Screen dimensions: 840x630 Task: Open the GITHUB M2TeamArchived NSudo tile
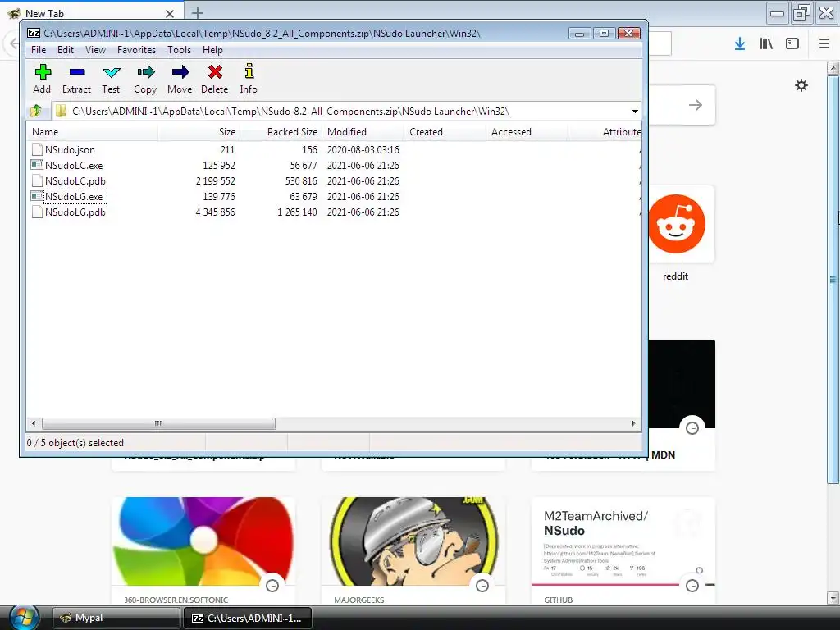click(623, 551)
